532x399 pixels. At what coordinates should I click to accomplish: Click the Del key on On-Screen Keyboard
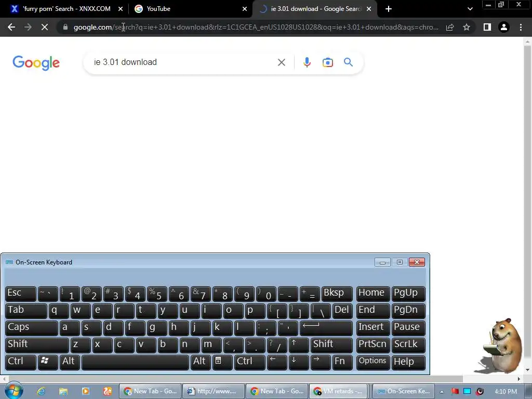342,311
